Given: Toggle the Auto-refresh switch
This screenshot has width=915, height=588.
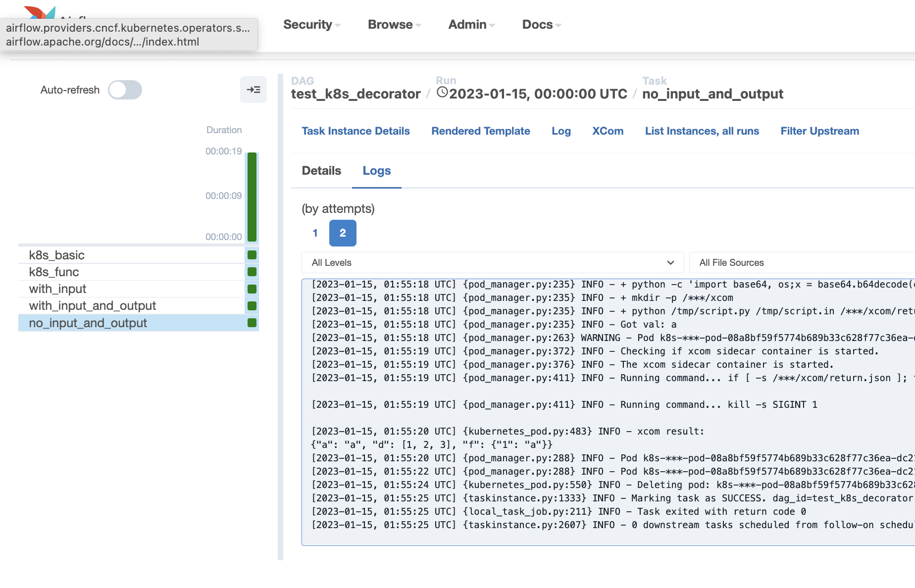Looking at the screenshot, I should [x=125, y=90].
